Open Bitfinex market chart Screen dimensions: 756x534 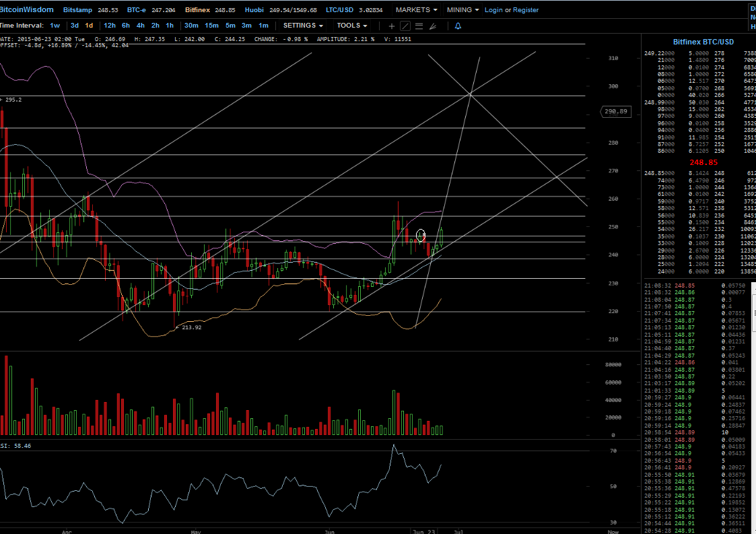coord(197,9)
